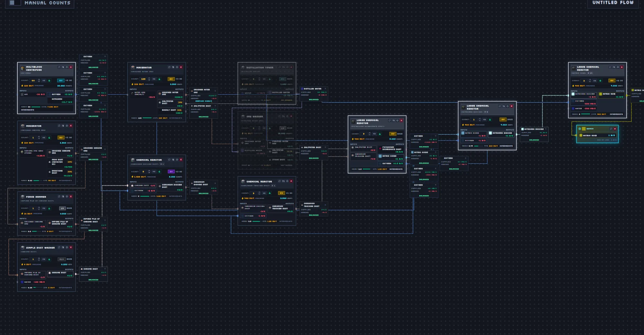Click the duplicate icon on Crushed Chrome Ore Macerator
This screenshot has height=335, width=644.
point(59,126)
